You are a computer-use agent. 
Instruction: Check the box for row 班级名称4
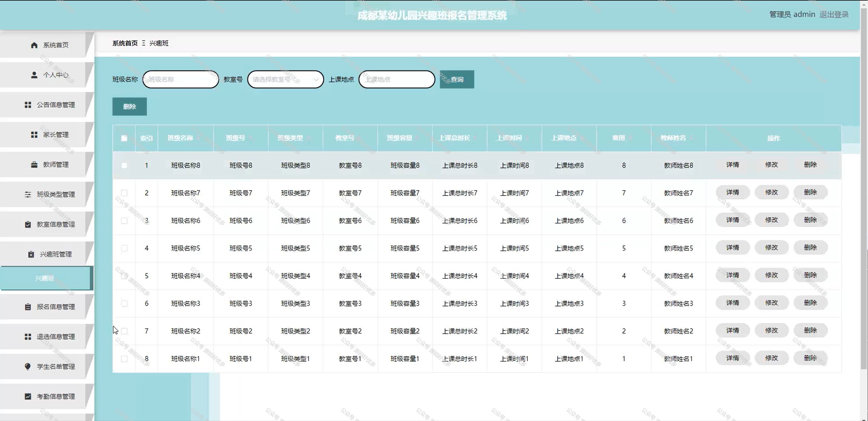(x=124, y=276)
